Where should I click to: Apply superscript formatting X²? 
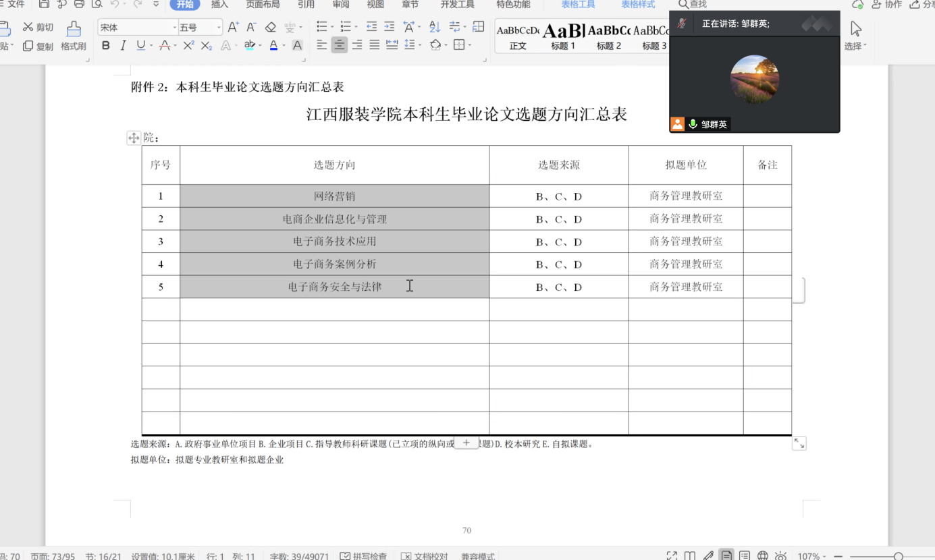click(189, 45)
